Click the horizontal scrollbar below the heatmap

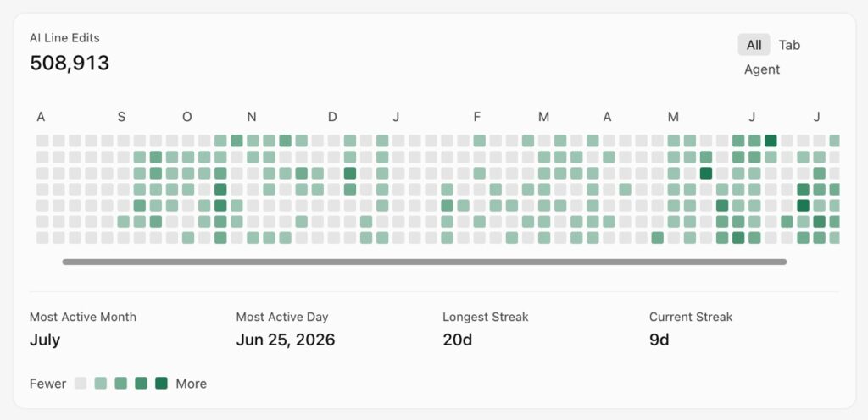(425, 262)
